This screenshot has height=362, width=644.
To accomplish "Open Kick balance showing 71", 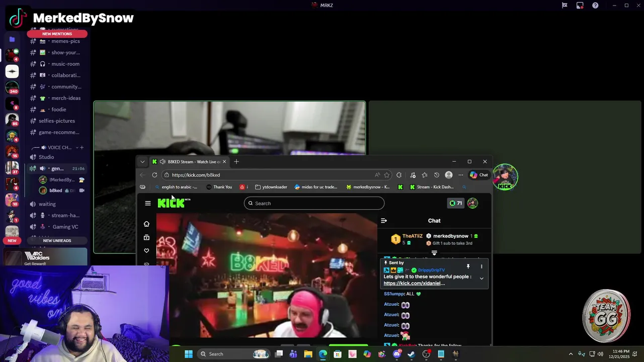I will 456,203.
